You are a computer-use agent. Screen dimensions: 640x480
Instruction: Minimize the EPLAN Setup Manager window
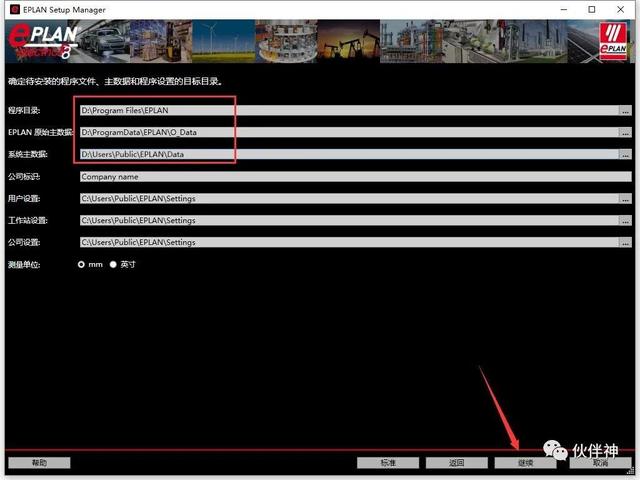coord(564,9)
